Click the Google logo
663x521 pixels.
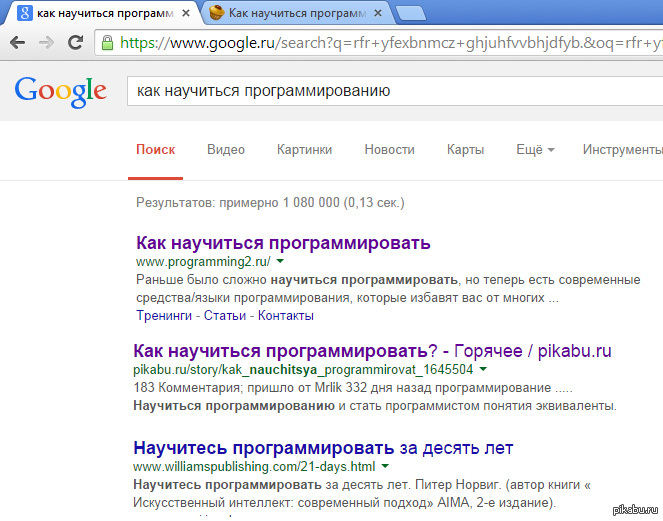[60, 92]
